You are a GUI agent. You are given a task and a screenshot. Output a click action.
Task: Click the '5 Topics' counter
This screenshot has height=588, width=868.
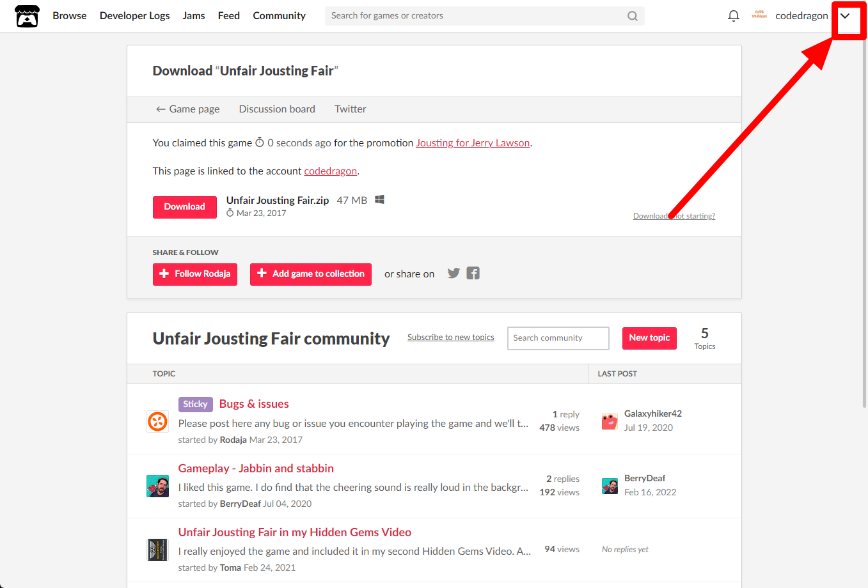coord(705,338)
